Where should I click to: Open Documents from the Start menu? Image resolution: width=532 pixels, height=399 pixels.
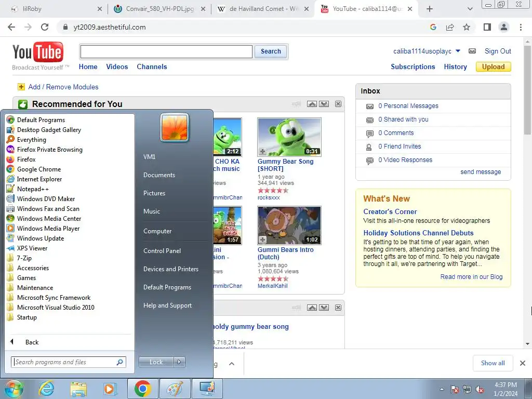(x=159, y=175)
